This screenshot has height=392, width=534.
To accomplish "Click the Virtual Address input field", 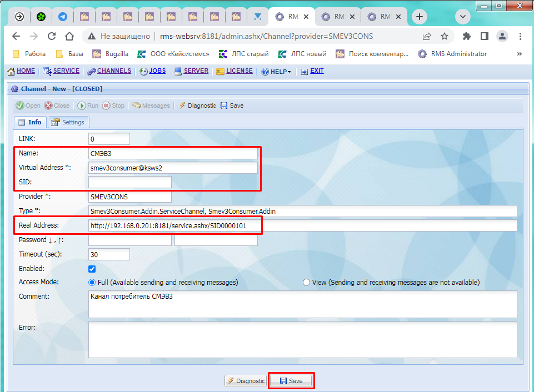I will coord(173,168).
